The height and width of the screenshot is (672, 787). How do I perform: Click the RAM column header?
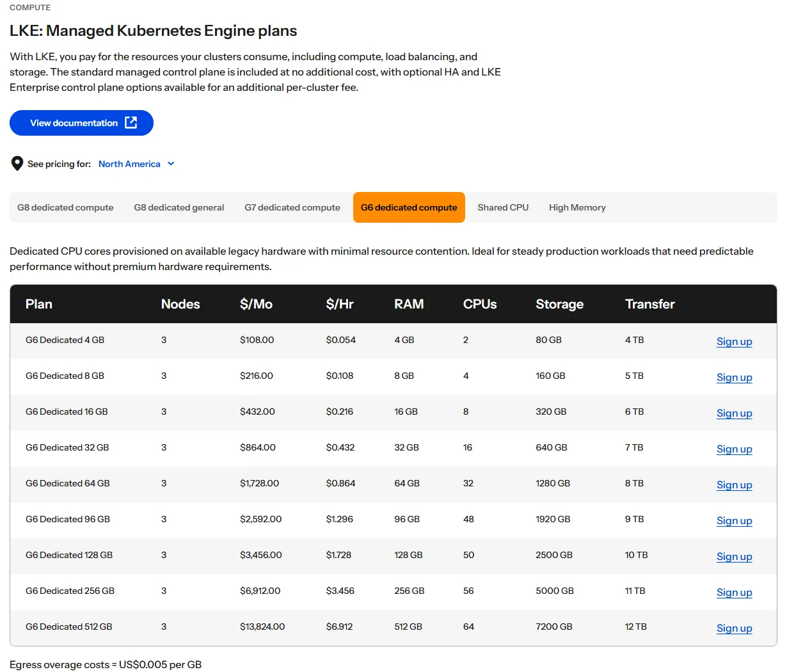pos(409,304)
